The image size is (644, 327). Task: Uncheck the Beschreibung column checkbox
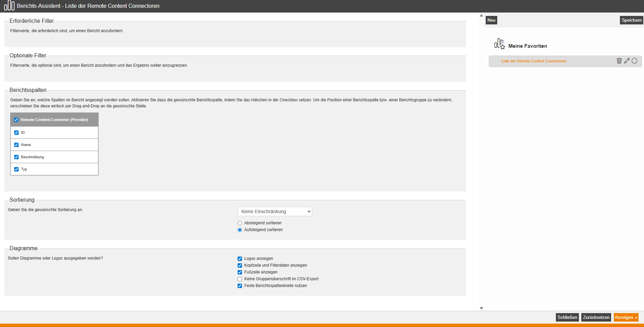click(x=17, y=157)
